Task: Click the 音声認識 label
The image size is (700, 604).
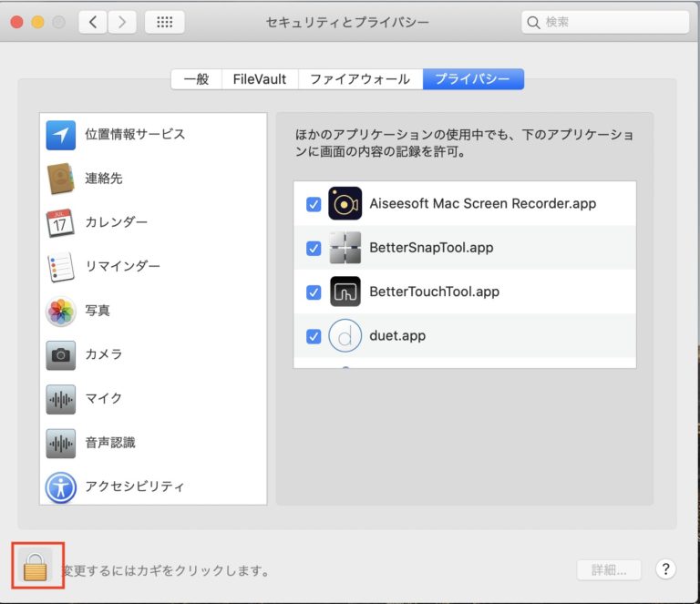Action: (x=109, y=442)
